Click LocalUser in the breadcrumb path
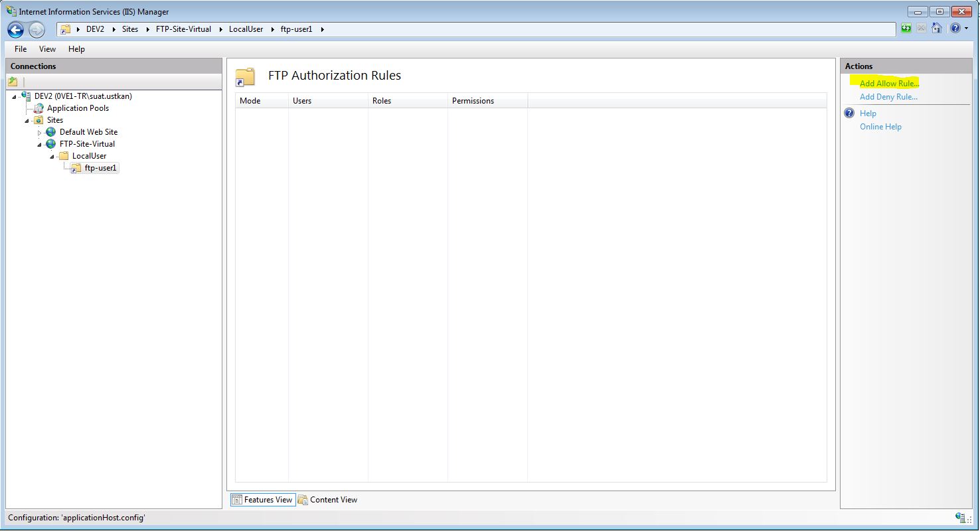 pos(246,29)
